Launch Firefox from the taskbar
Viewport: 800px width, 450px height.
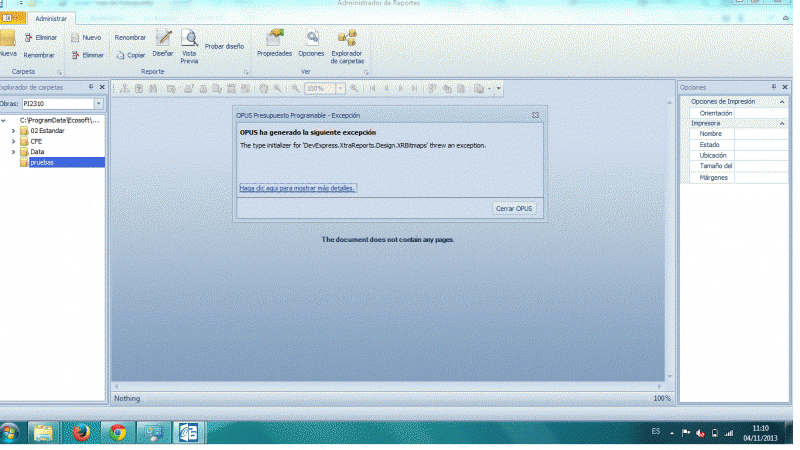coord(81,432)
